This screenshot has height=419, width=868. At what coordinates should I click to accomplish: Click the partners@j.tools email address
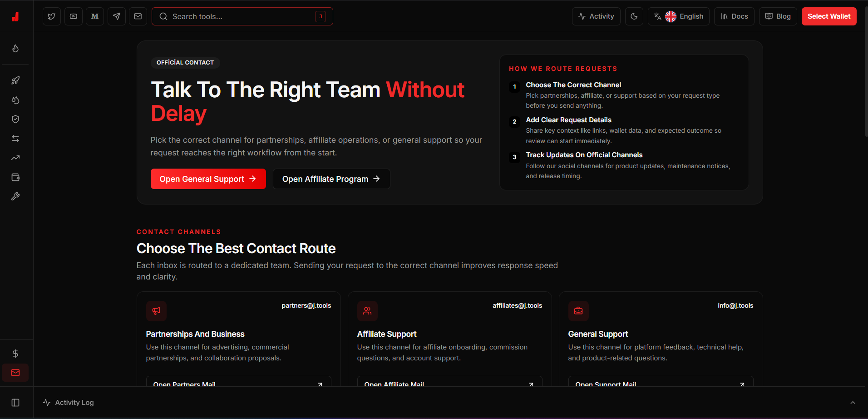(x=306, y=305)
